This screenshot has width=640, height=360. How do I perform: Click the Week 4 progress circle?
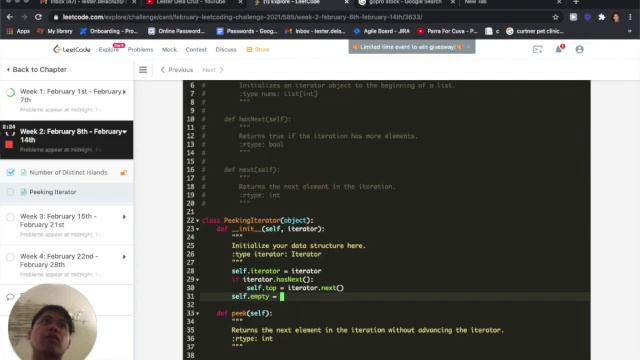tap(11, 257)
